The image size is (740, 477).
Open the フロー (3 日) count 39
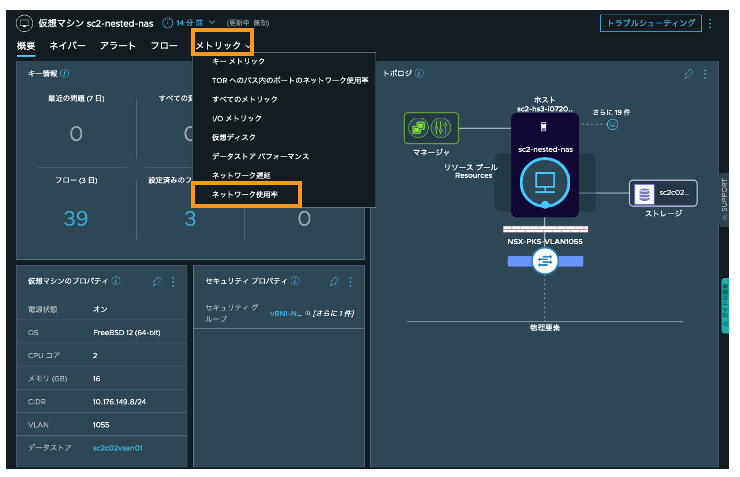click(76, 218)
